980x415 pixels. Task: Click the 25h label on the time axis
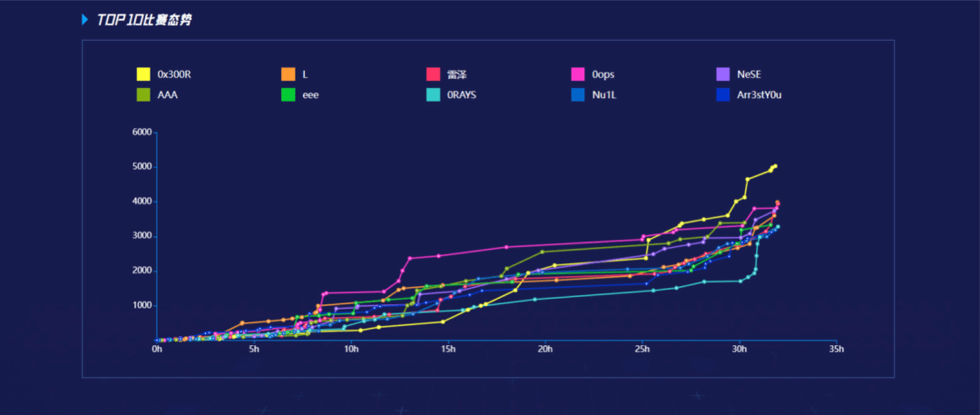coord(642,349)
